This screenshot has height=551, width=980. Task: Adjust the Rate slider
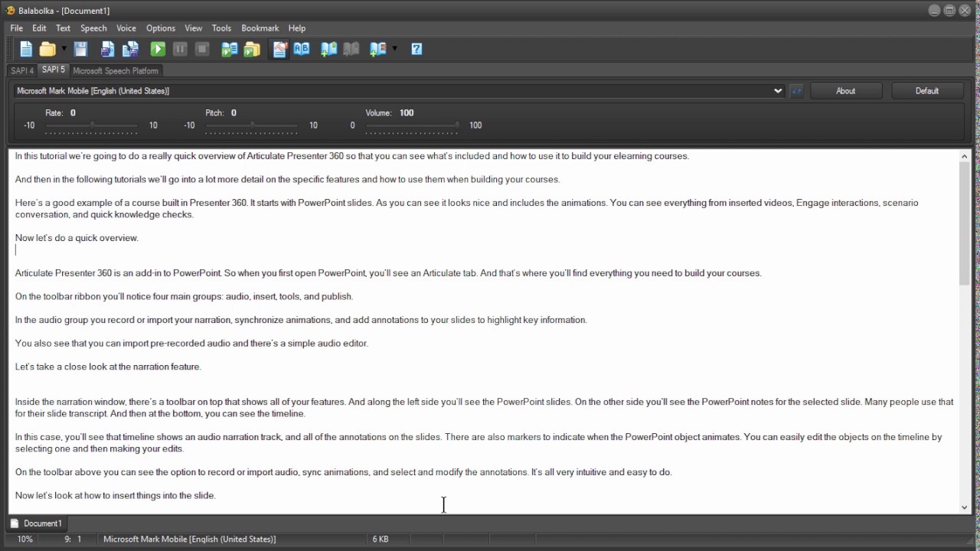pos(92,126)
